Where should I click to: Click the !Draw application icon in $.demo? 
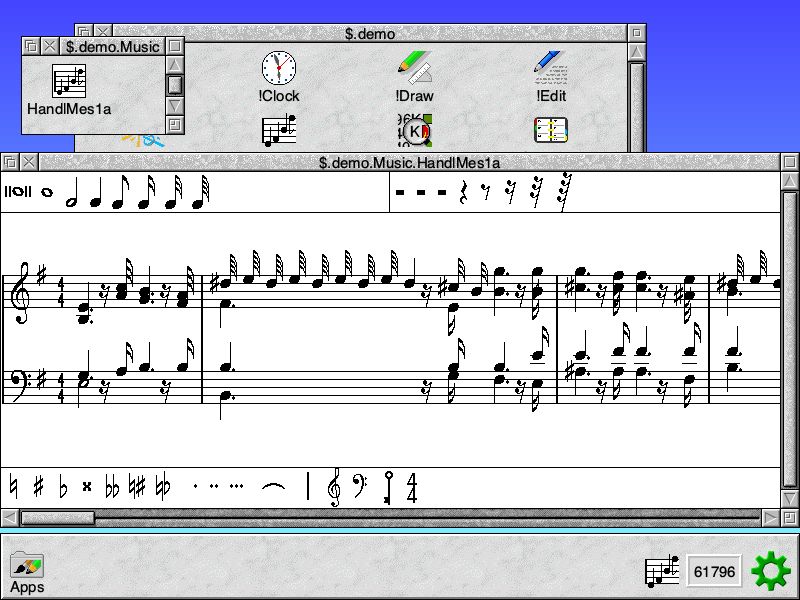click(414, 77)
